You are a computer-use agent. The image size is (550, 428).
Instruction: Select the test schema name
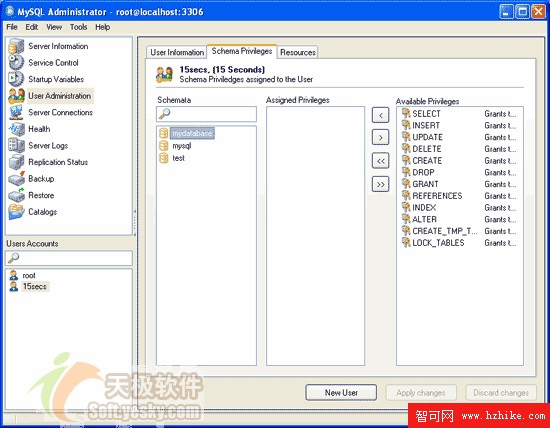(x=179, y=158)
